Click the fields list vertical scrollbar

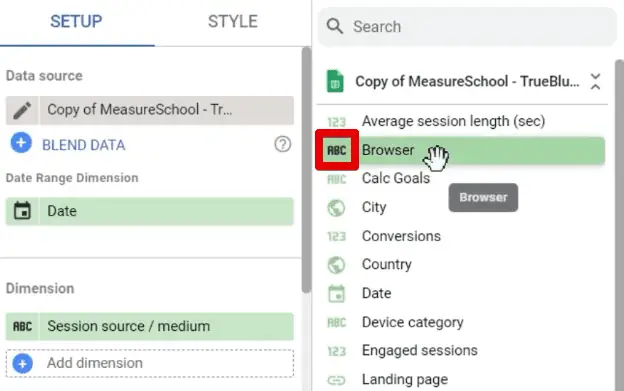click(x=619, y=225)
